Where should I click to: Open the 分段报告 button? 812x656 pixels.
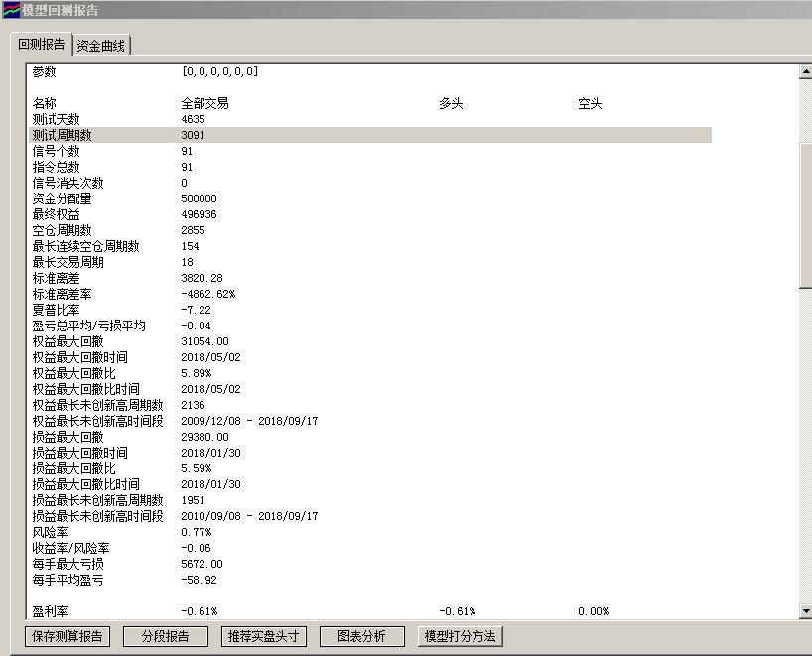165,636
